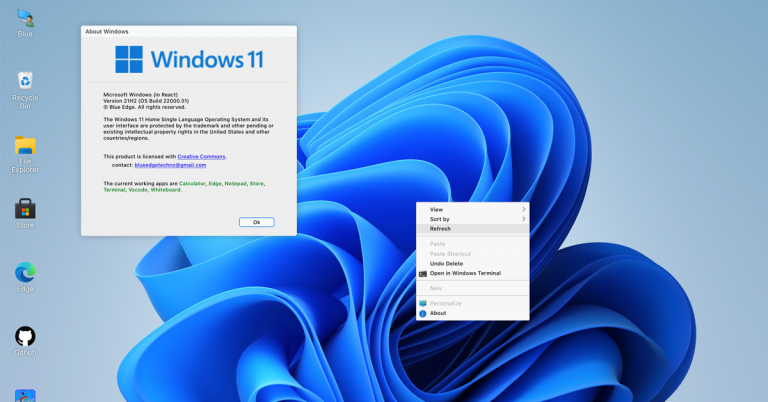Click the blue info icon beside About
Screen dimensions: 768x402
coord(423,313)
